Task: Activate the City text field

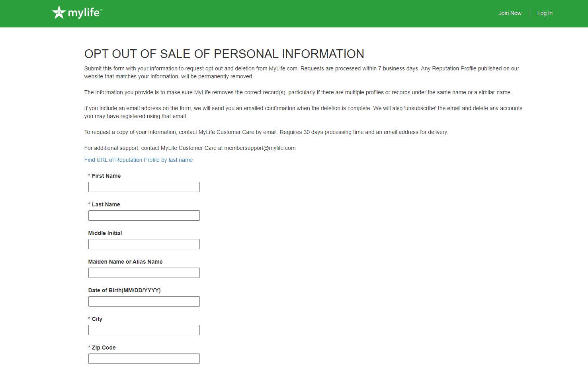Action: (144, 330)
